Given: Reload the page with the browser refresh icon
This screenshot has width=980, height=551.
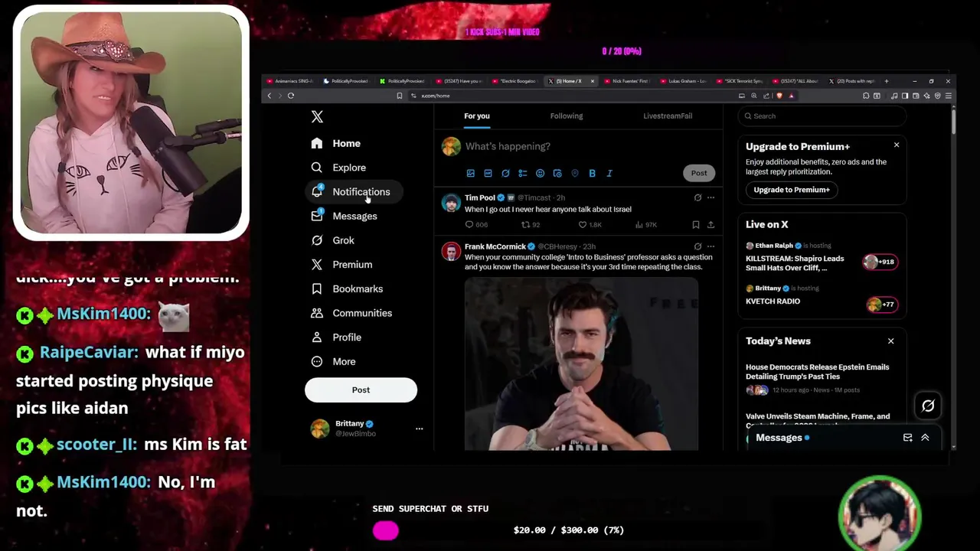Looking at the screenshot, I should [291, 96].
